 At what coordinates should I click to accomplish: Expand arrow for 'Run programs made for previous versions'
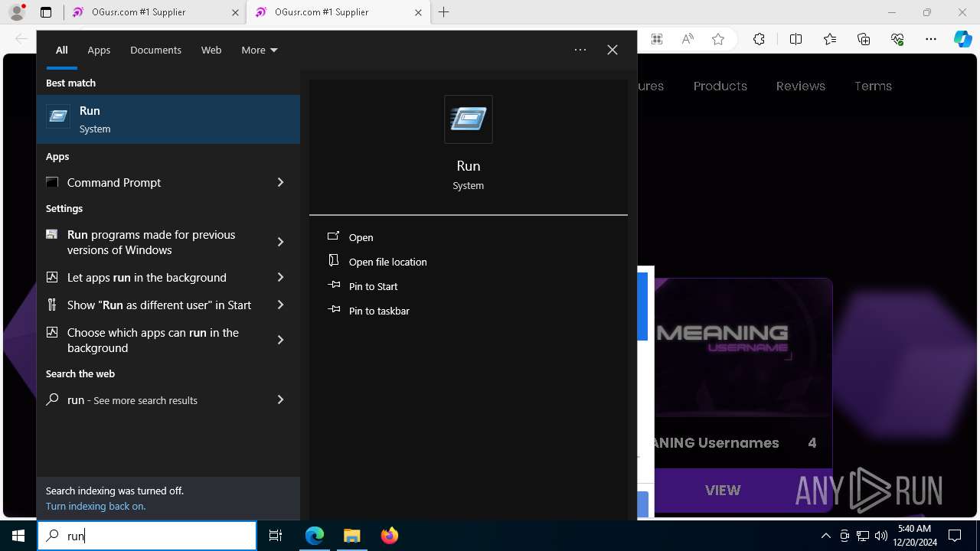(x=280, y=242)
